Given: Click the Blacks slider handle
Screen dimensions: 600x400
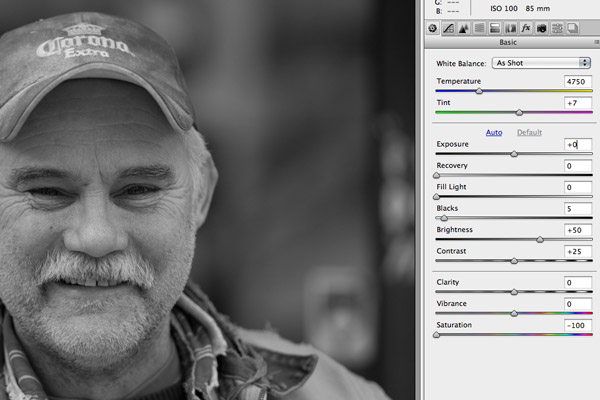Looking at the screenshot, I should pos(444,218).
